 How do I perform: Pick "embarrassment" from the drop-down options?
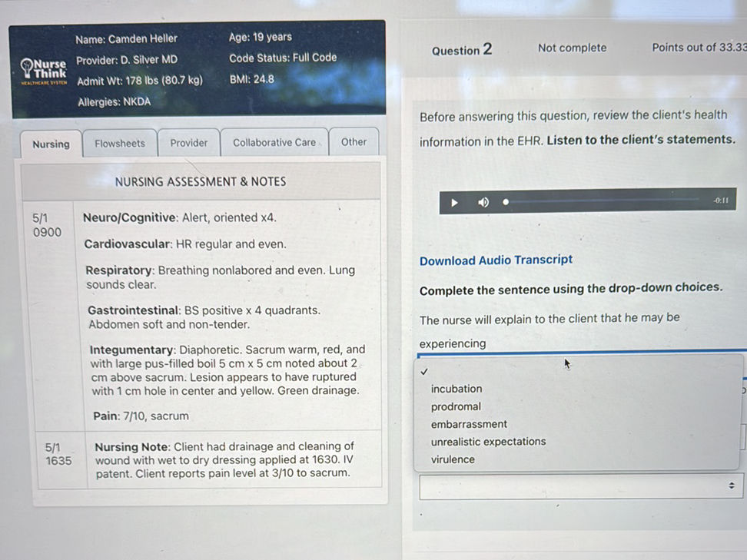[469, 424]
